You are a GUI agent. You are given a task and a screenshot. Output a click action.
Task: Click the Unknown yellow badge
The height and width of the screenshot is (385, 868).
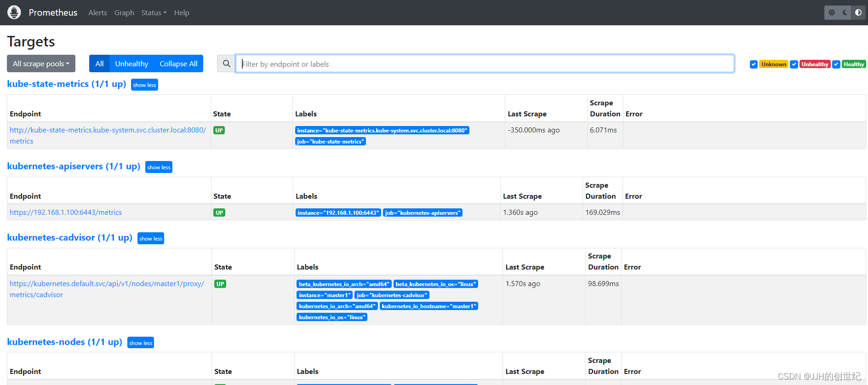click(x=774, y=64)
